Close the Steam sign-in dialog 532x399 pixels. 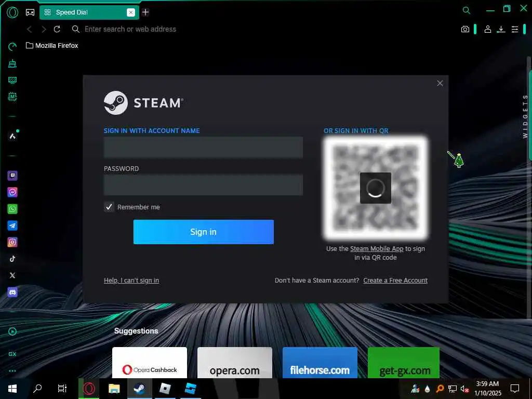pyautogui.click(x=440, y=83)
